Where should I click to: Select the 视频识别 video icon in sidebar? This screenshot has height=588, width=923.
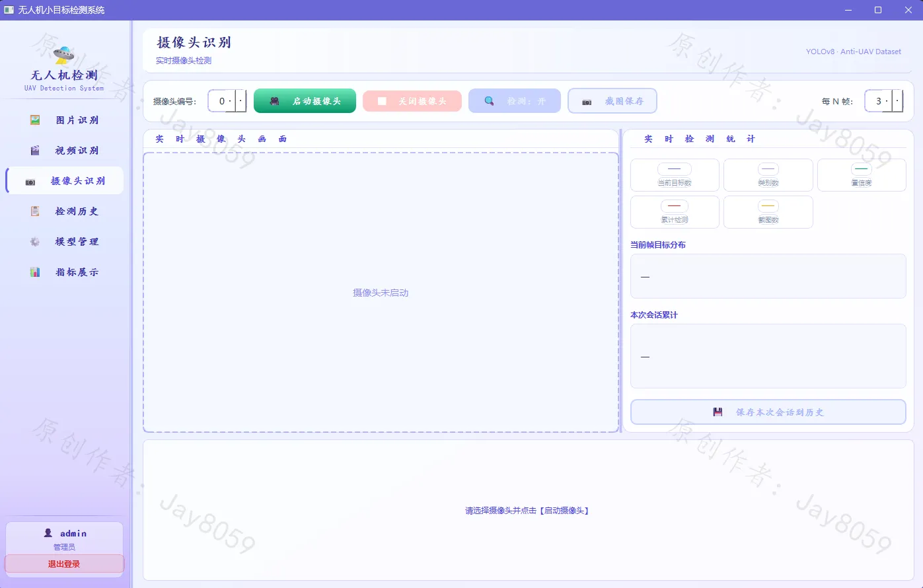tap(35, 151)
